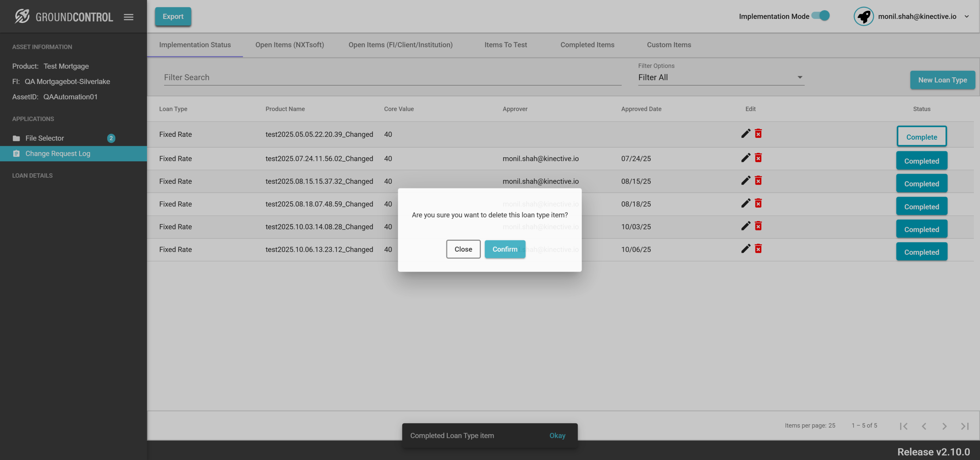Toggle the Implementation Mode switch
The width and height of the screenshot is (980, 460).
(x=821, y=16)
